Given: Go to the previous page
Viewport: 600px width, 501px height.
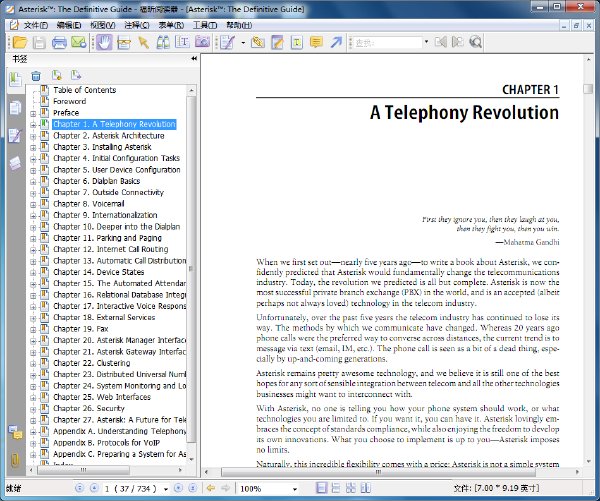Looking at the screenshot, I should click(x=94, y=488).
